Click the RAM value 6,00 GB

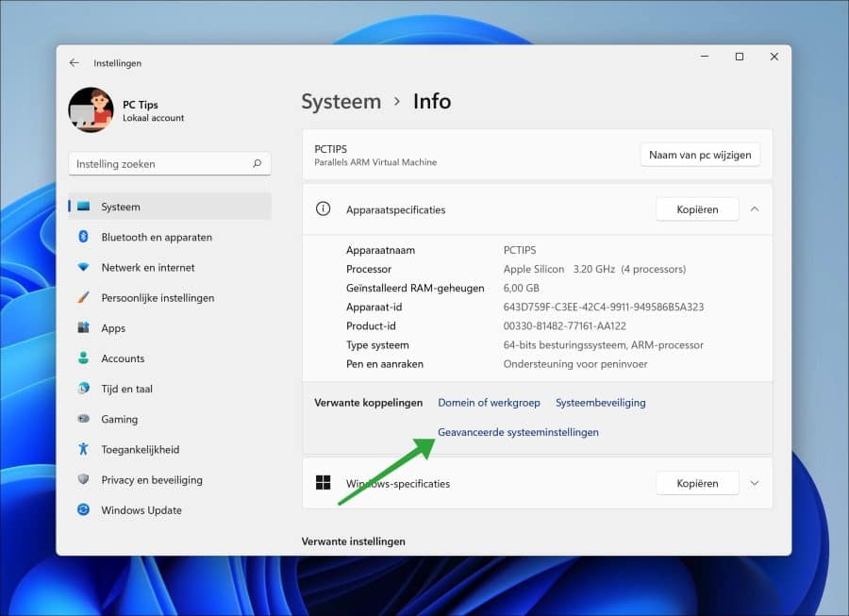(x=522, y=288)
